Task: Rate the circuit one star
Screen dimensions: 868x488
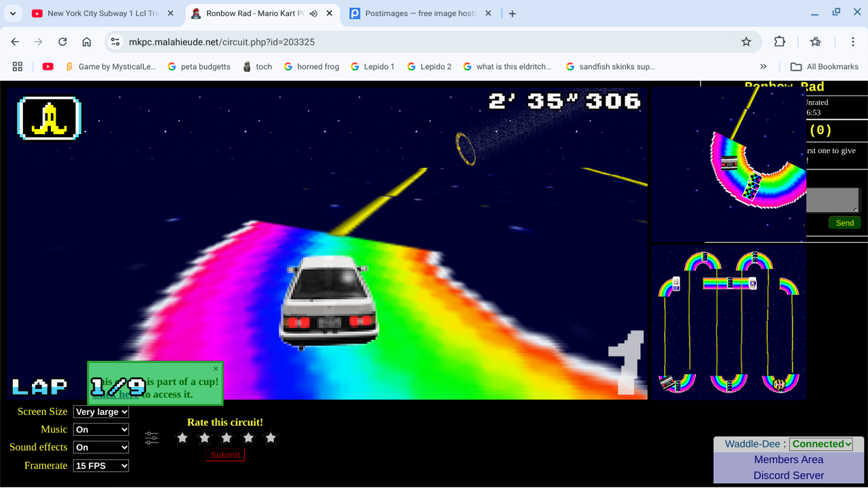Action: coord(182,438)
